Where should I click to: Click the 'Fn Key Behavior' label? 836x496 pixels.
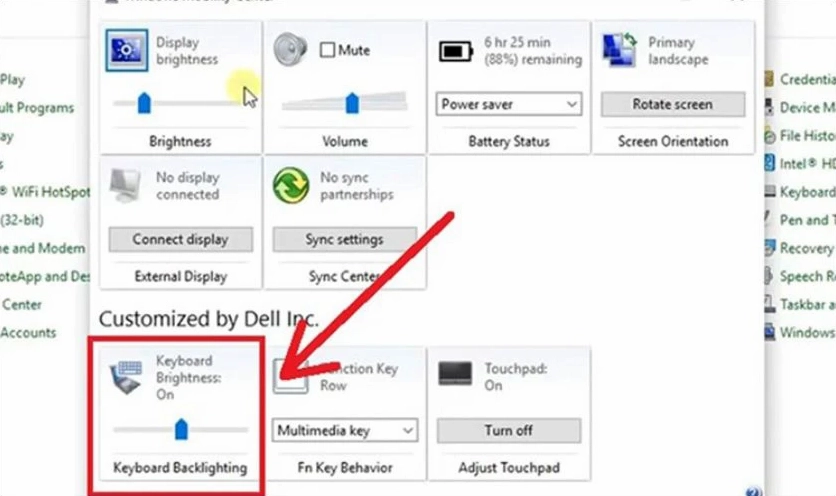coord(345,468)
